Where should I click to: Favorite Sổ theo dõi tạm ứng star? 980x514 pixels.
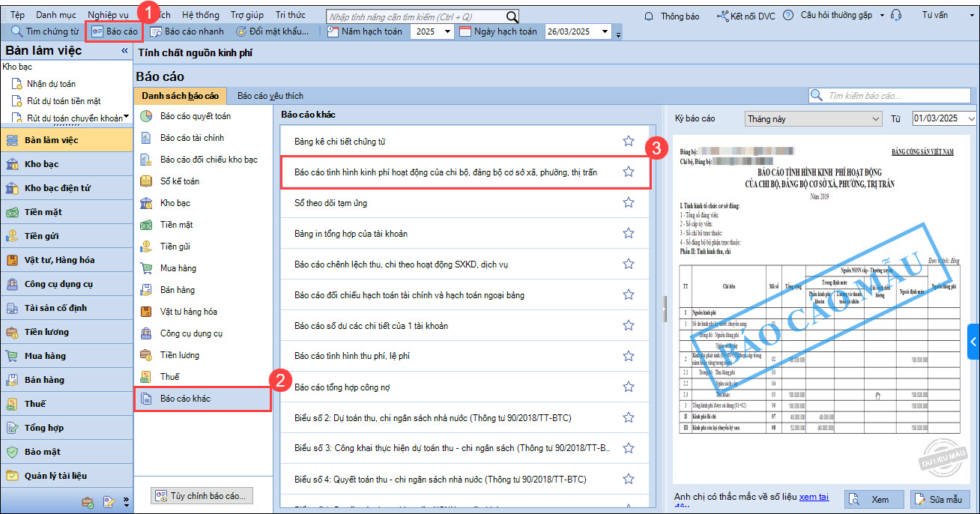tap(629, 202)
